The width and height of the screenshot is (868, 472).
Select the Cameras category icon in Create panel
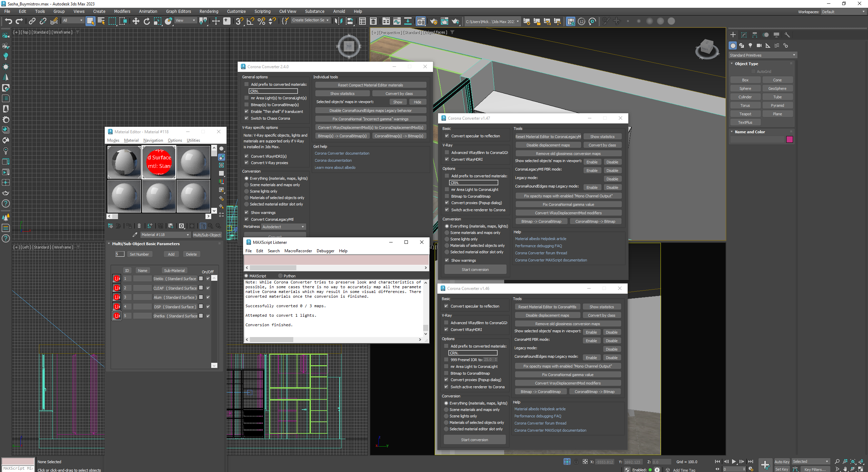pyautogui.click(x=759, y=45)
